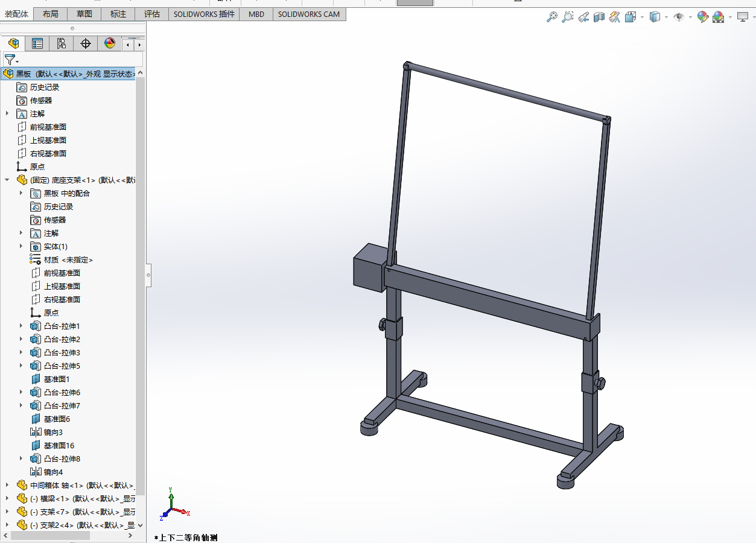The width and height of the screenshot is (756, 543).
Task: Expand the 凸台-拉伸5 feature
Action: (x=21, y=366)
